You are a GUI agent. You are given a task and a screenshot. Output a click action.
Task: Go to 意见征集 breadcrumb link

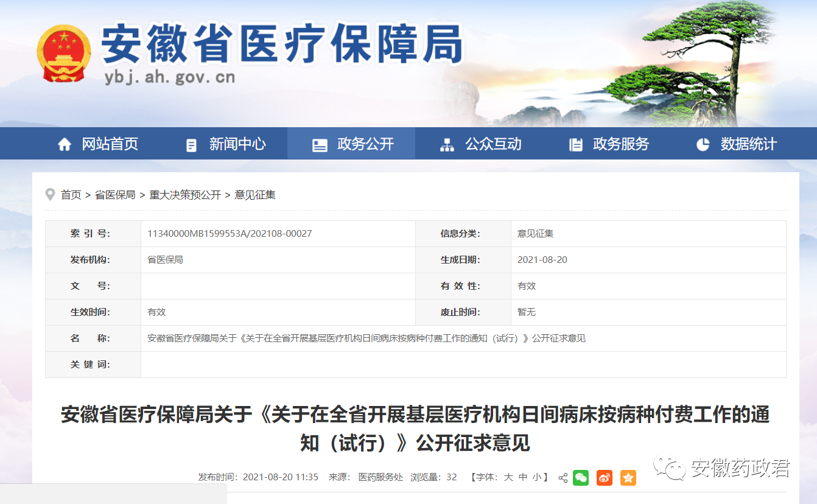click(255, 195)
